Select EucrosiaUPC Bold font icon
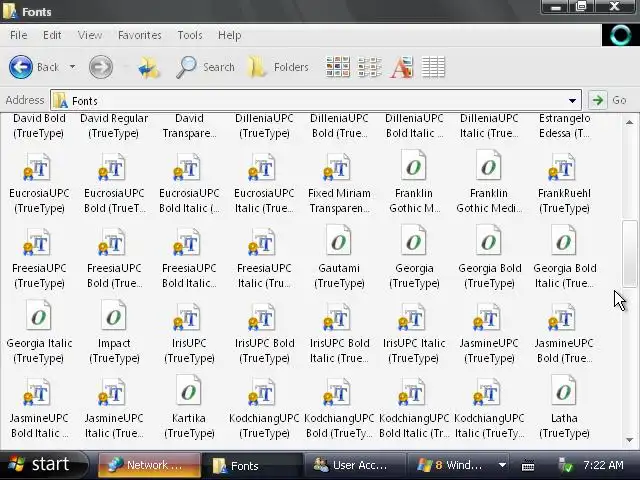 click(x=112, y=167)
